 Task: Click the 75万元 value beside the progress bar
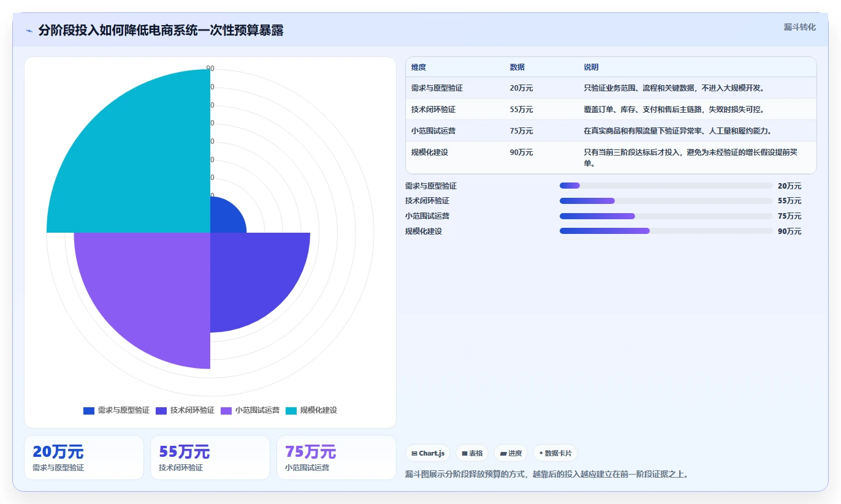[x=790, y=216]
